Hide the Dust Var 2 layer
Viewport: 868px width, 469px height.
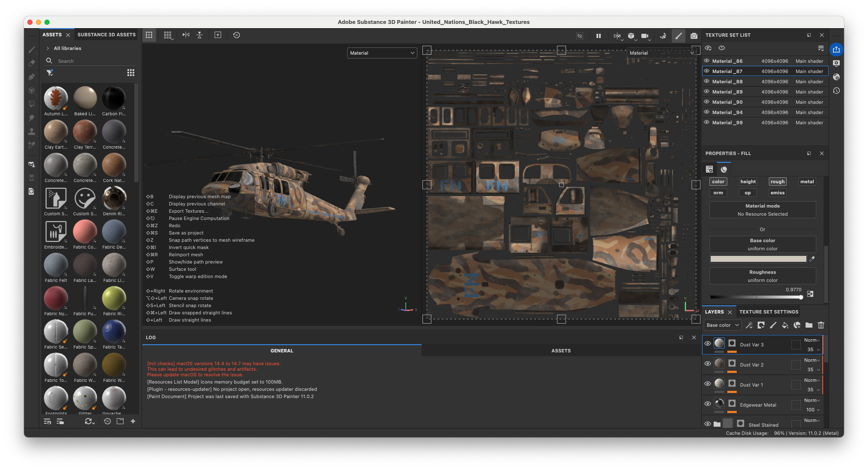pyautogui.click(x=708, y=363)
